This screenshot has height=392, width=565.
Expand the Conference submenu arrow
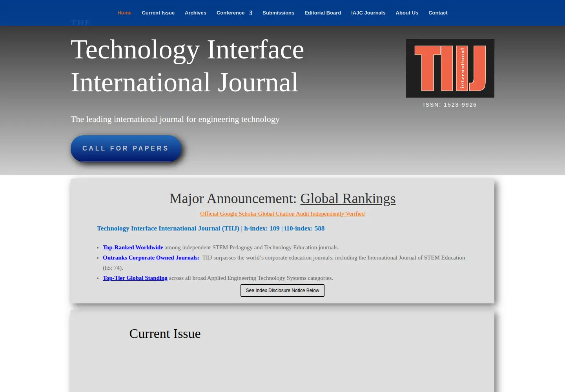(x=251, y=13)
